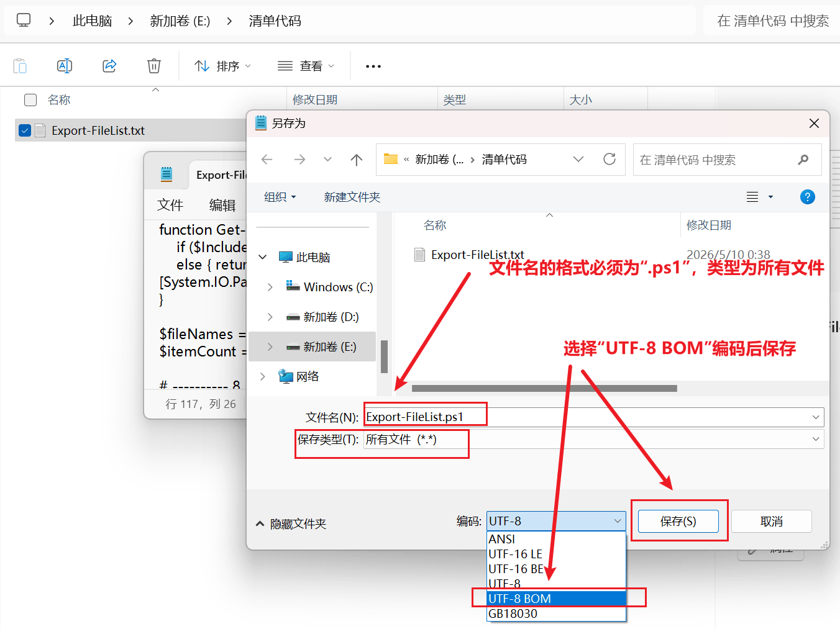The image size is (840, 634).
Task: Select GB18030 encoding option
Action: [555, 614]
